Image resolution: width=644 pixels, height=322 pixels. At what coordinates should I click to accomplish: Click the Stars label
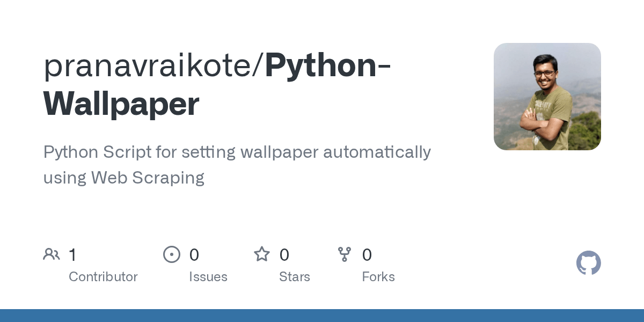(295, 277)
